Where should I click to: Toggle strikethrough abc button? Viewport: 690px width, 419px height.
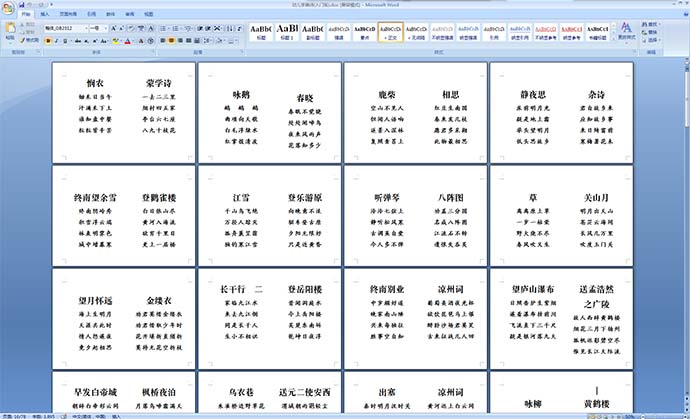[78, 41]
